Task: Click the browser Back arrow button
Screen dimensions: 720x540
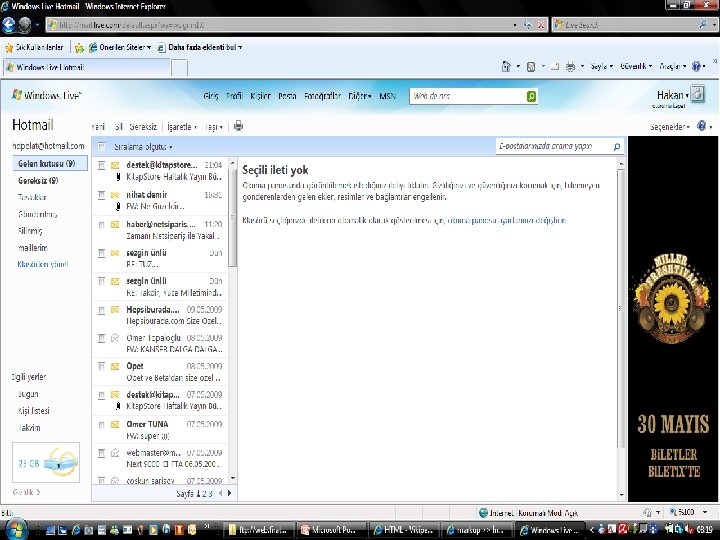Action: [8, 25]
